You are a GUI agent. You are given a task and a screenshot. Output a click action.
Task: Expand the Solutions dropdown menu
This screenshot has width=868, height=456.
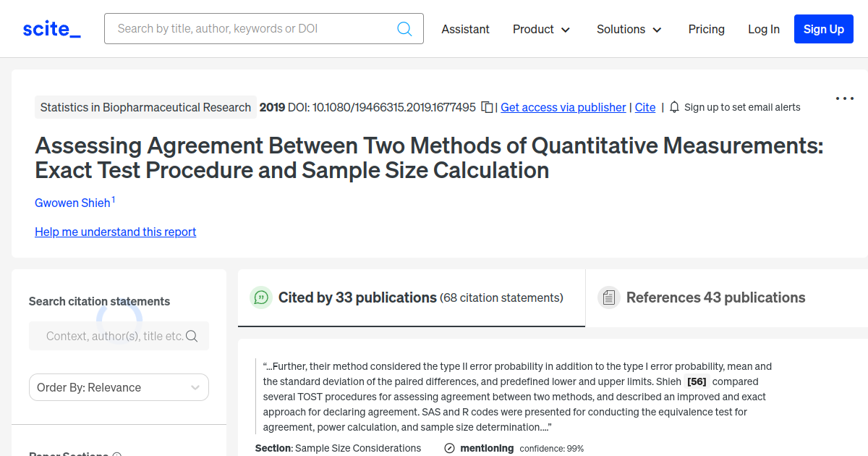click(629, 29)
